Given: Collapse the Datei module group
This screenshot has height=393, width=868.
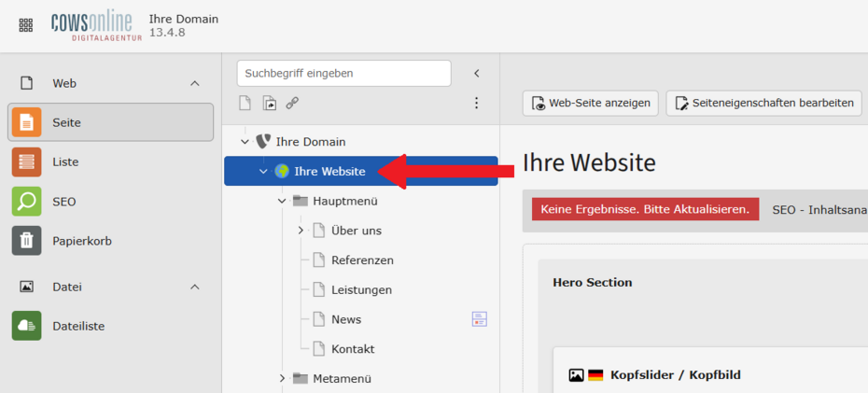Looking at the screenshot, I should point(195,287).
